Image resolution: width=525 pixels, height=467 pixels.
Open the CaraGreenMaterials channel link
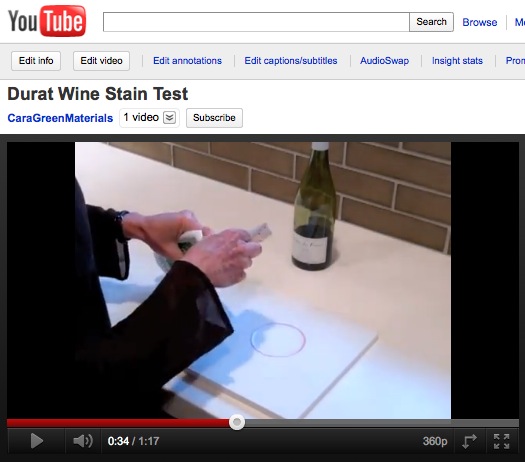coord(60,118)
